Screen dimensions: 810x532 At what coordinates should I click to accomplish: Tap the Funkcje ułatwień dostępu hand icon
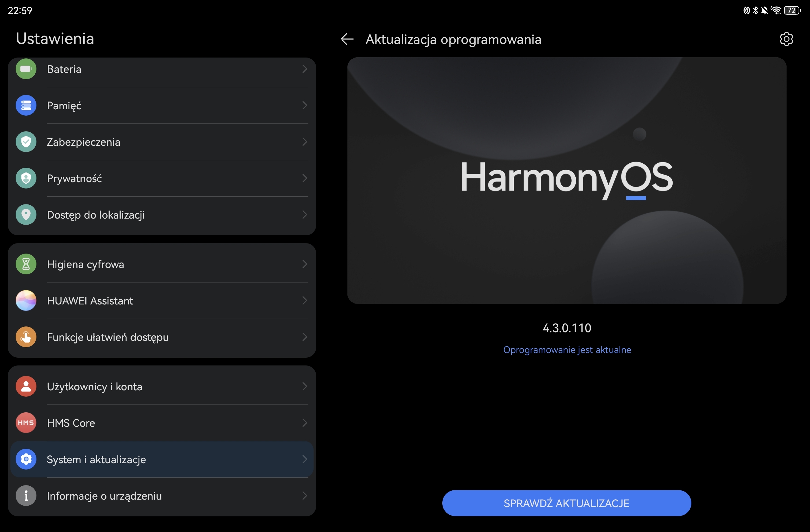[26, 337]
